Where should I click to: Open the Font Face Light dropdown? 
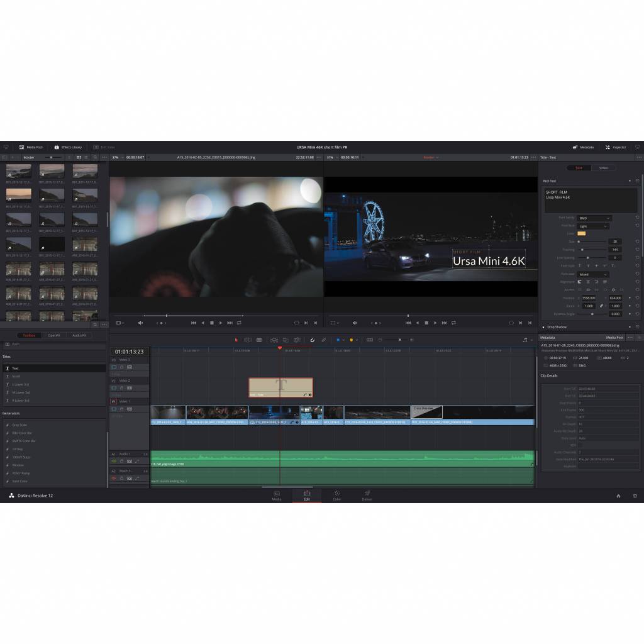(593, 226)
